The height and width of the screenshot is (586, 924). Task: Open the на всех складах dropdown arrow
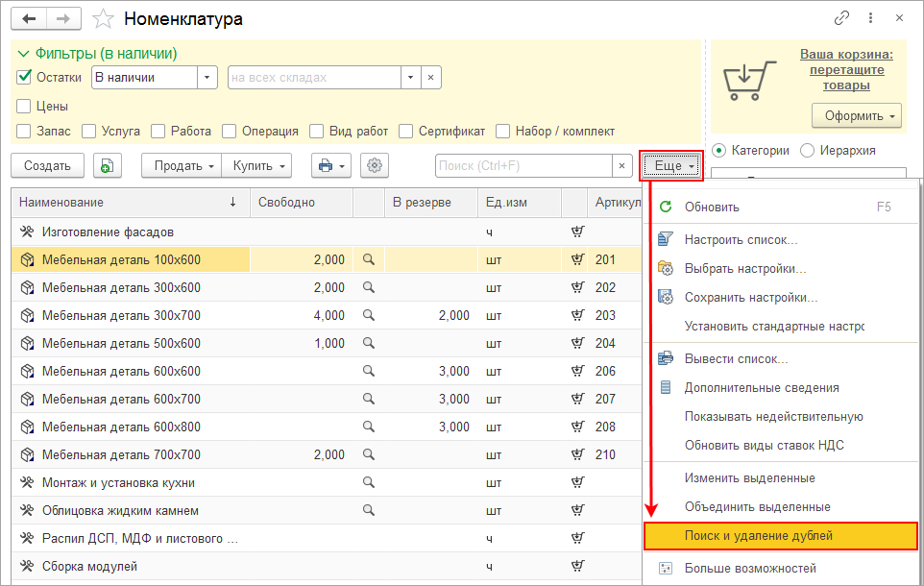pyautogui.click(x=411, y=77)
